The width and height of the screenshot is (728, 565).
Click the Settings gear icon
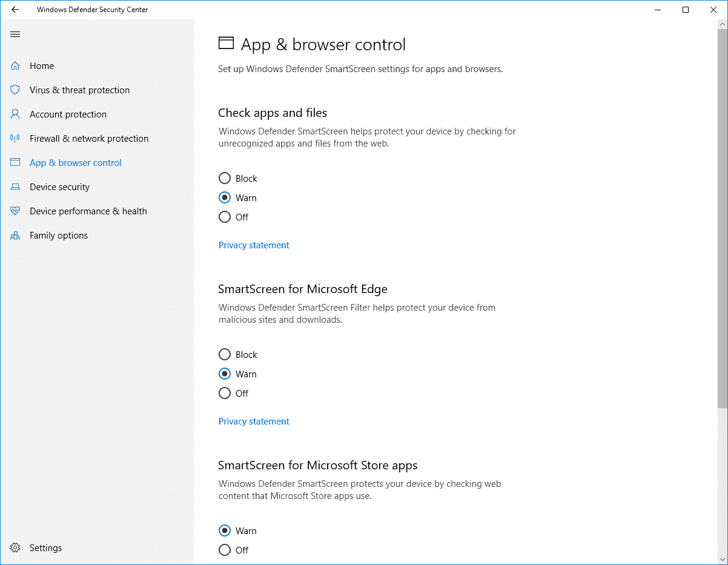[x=15, y=547]
